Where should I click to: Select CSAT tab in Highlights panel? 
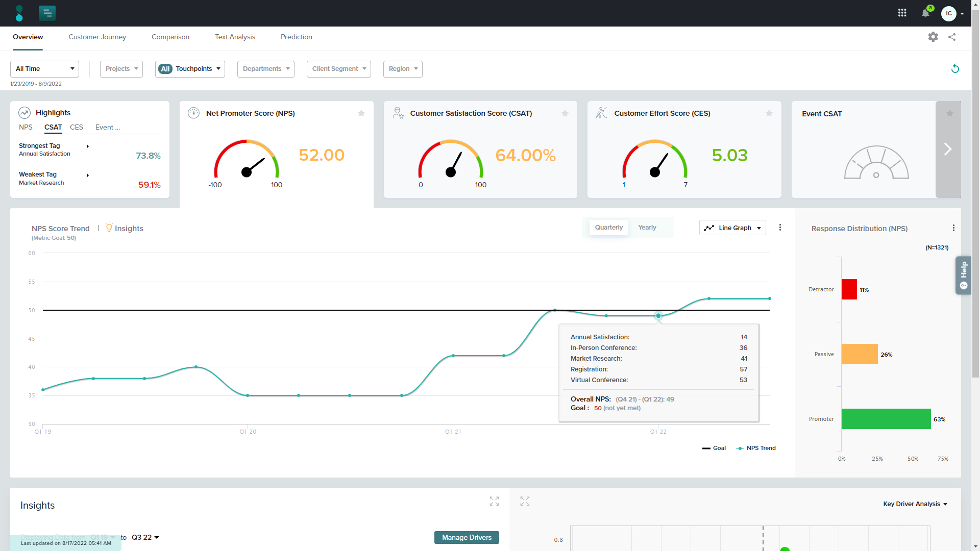click(x=53, y=127)
